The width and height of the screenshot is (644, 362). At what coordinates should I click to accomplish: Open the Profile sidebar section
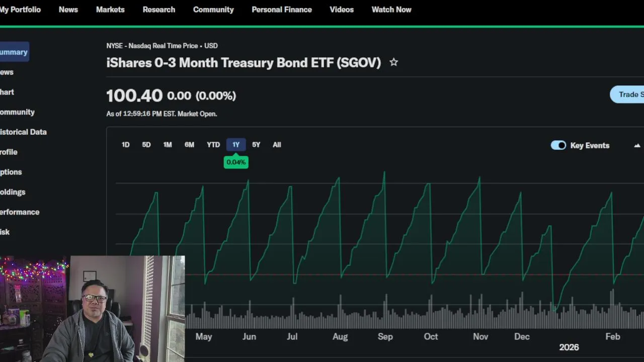click(9, 152)
